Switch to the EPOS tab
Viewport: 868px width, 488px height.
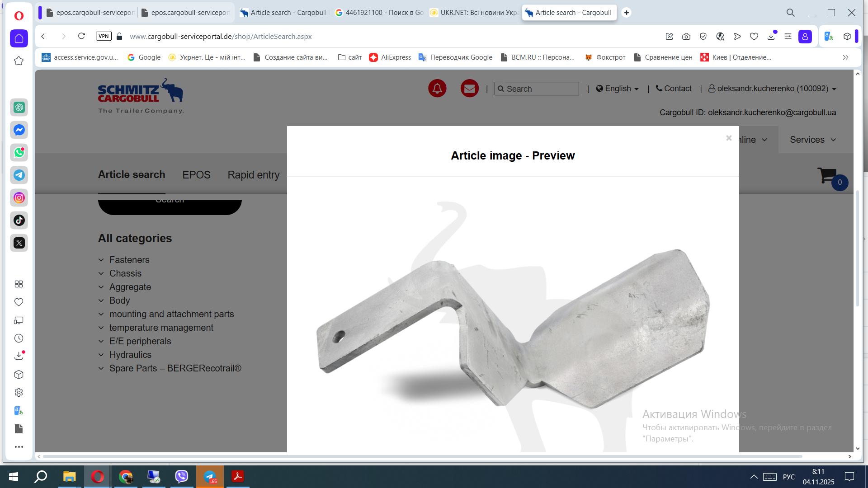tap(196, 175)
